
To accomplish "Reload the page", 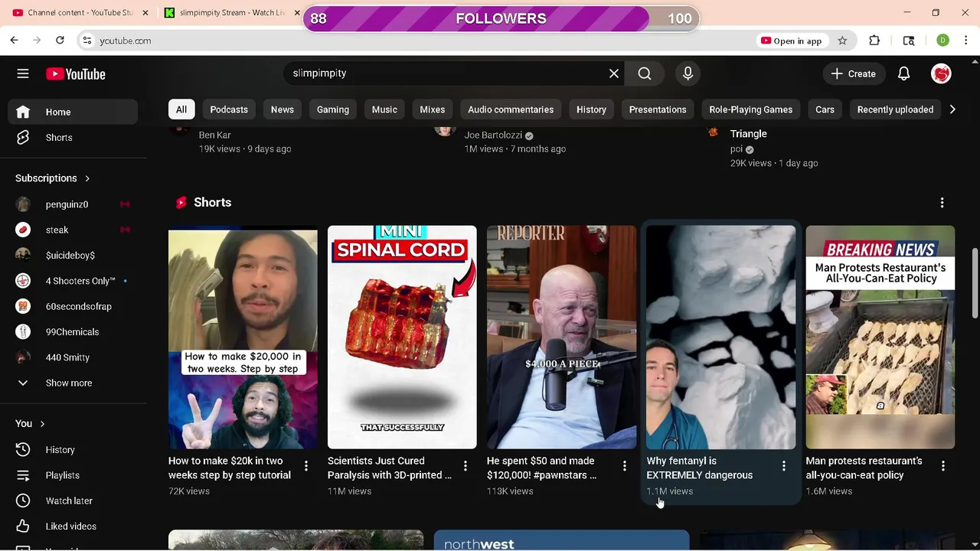I will tap(60, 41).
